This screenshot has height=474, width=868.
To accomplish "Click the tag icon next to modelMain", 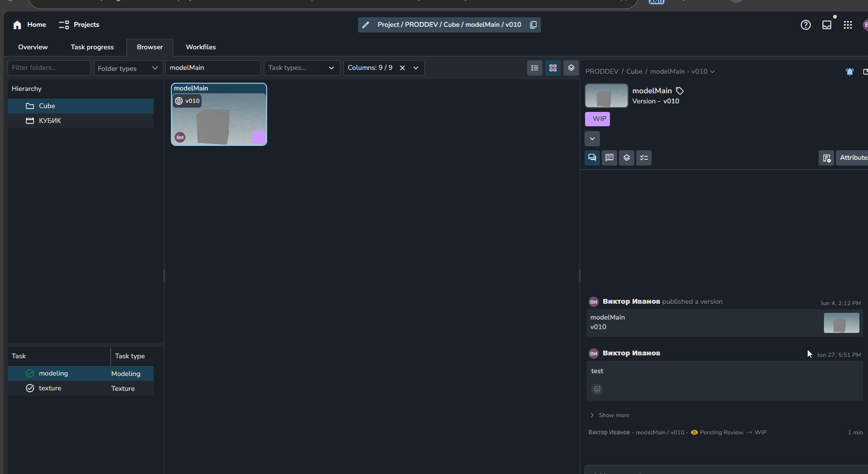I will (680, 91).
